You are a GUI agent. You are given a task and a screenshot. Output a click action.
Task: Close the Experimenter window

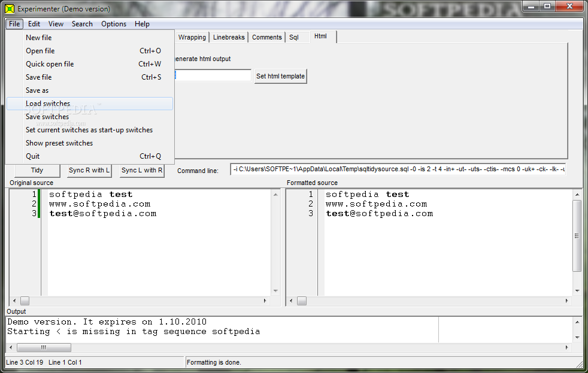point(569,7)
